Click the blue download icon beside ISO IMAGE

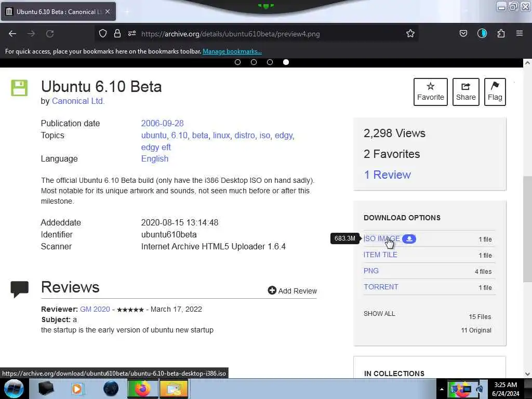pos(409,239)
